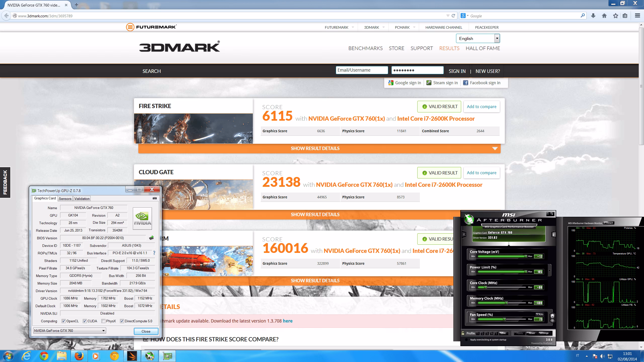Switch to GPU-Z taskbar icon
Viewport: 644px width, 362px height.
168,356
